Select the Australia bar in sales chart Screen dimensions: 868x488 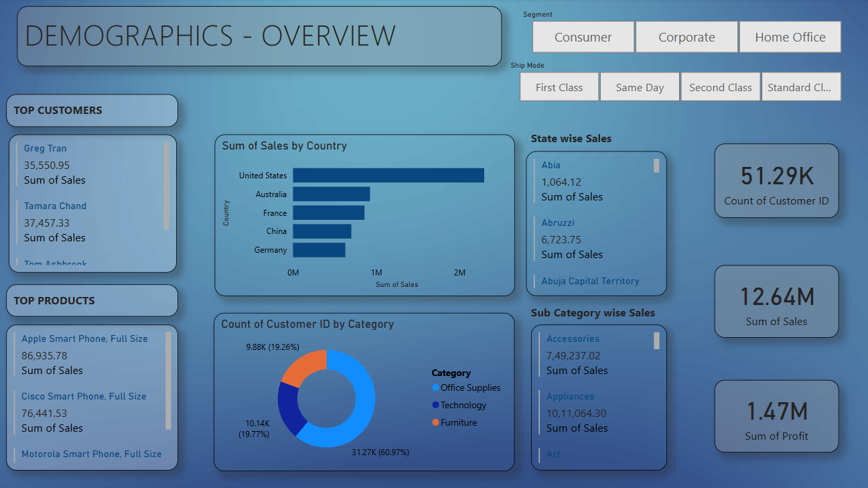(x=332, y=194)
